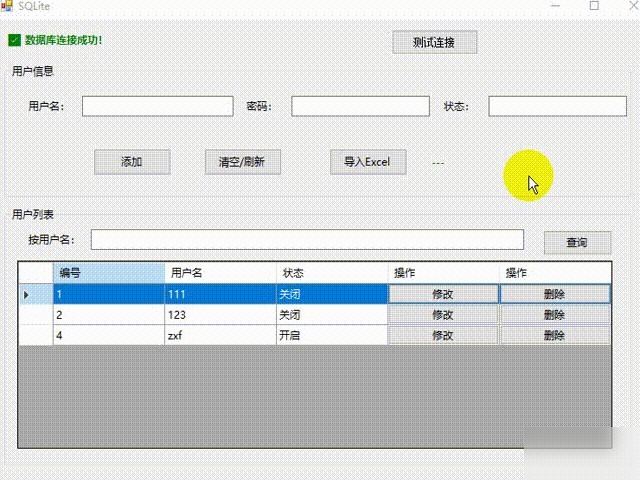Click the 用户名 column header
Viewport: 640px width, 480px height.
pyautogui.click(x=220, y=273)
